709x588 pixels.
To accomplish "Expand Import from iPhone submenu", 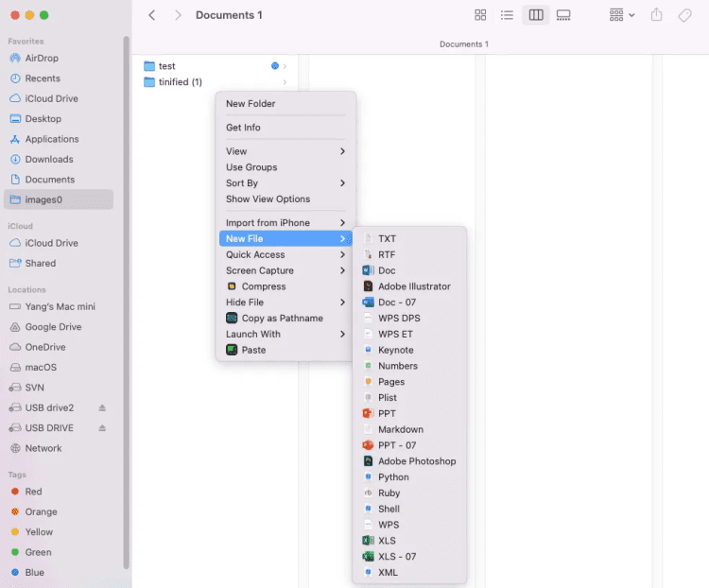I will (285, 222).
